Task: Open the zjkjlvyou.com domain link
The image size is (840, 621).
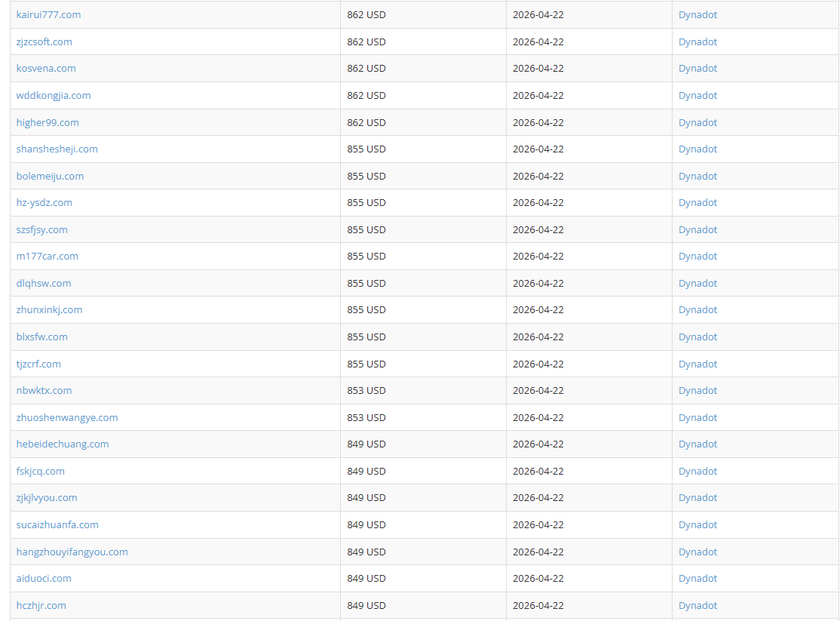Action: [x=47, y=498]
